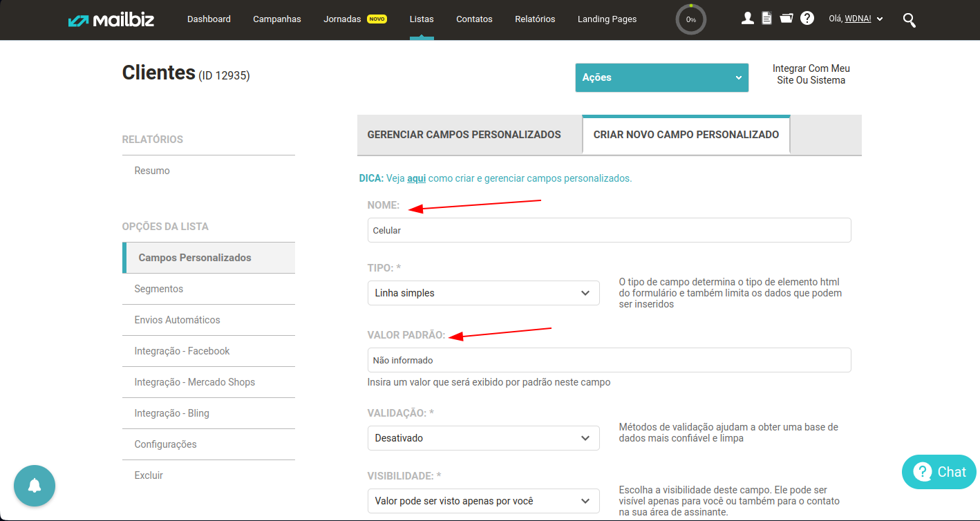This screenshot has height=521, width=980.
Task: Open the help question mark icon
Action: click(807, 19)
